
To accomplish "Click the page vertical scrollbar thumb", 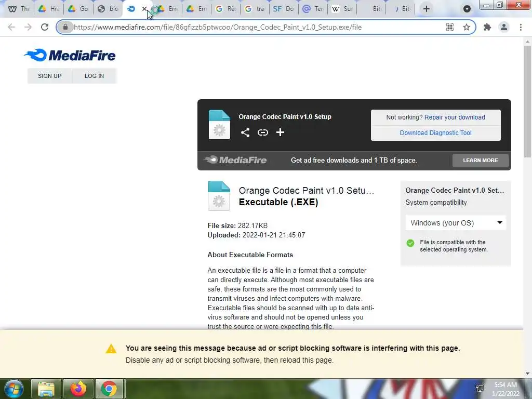I will [527, 102].
